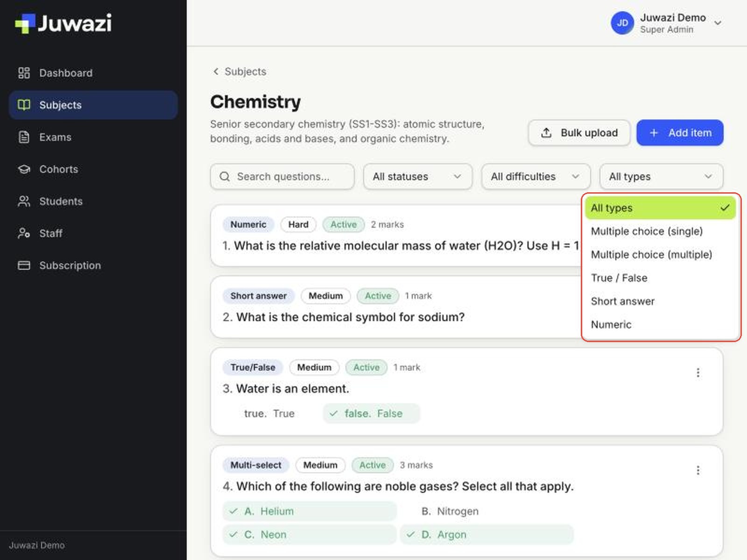The image size is (747, 560).
Task: Click the Hard difficulty badge
Action: coord(298,224)
